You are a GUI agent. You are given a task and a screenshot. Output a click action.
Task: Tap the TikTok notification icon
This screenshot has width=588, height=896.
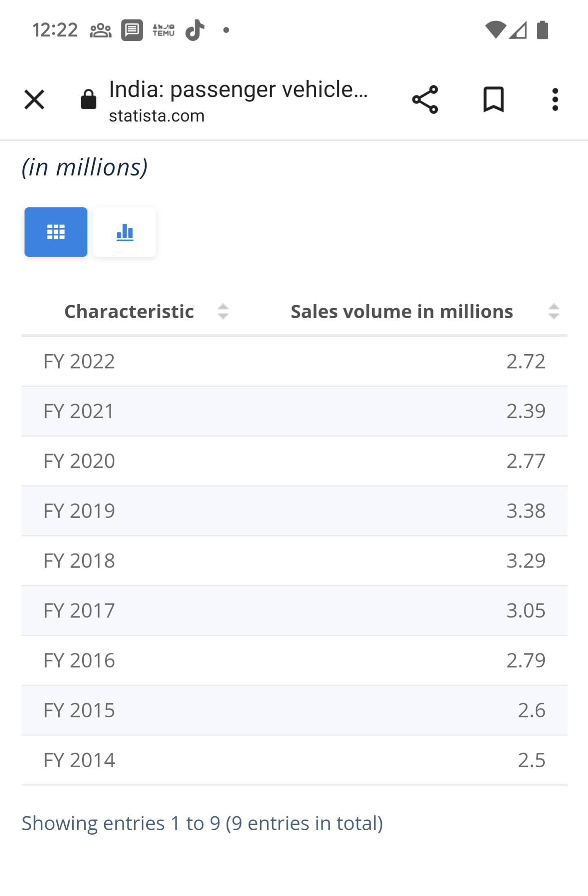pyautogui.click(x=195, y=30)
